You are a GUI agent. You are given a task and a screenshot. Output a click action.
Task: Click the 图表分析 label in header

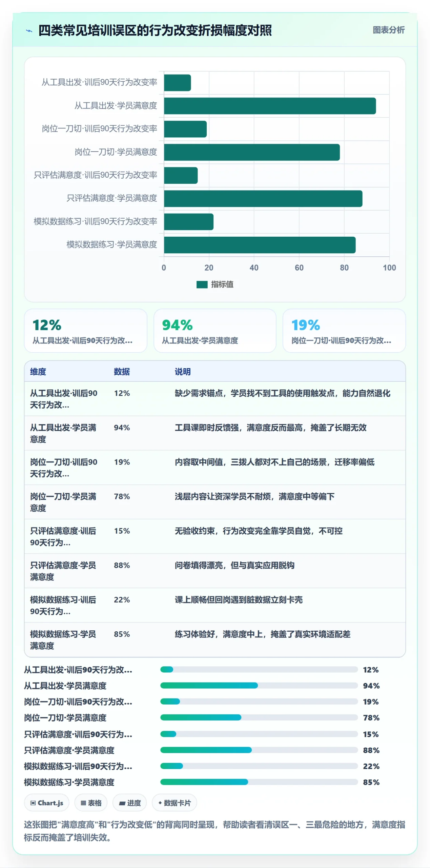[x=388, y=30]
